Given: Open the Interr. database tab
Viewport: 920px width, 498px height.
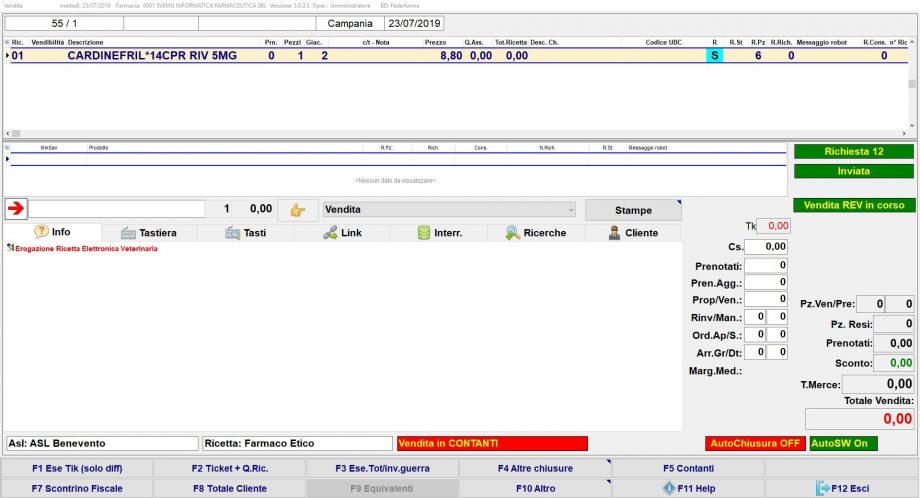Looking at the screenshot, I should pos(438,233).
